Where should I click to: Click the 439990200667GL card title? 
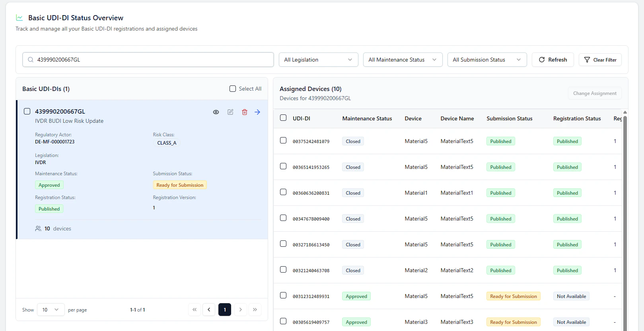pyautogui.click(x=60, y=112)
